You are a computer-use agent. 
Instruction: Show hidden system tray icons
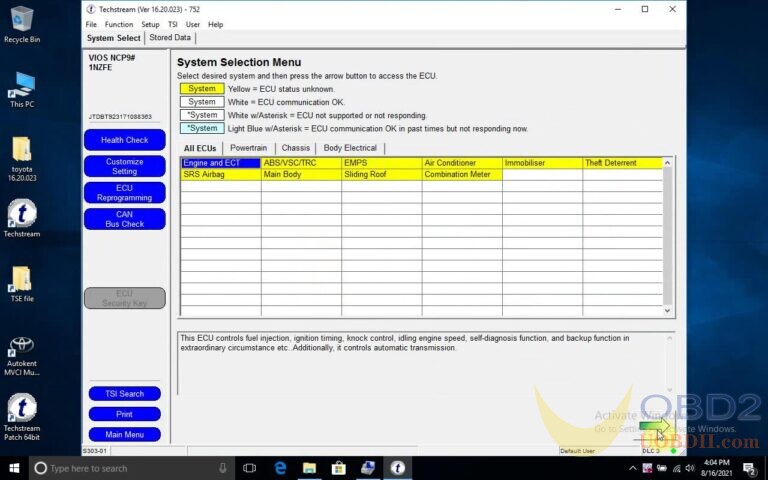[633, 468]
